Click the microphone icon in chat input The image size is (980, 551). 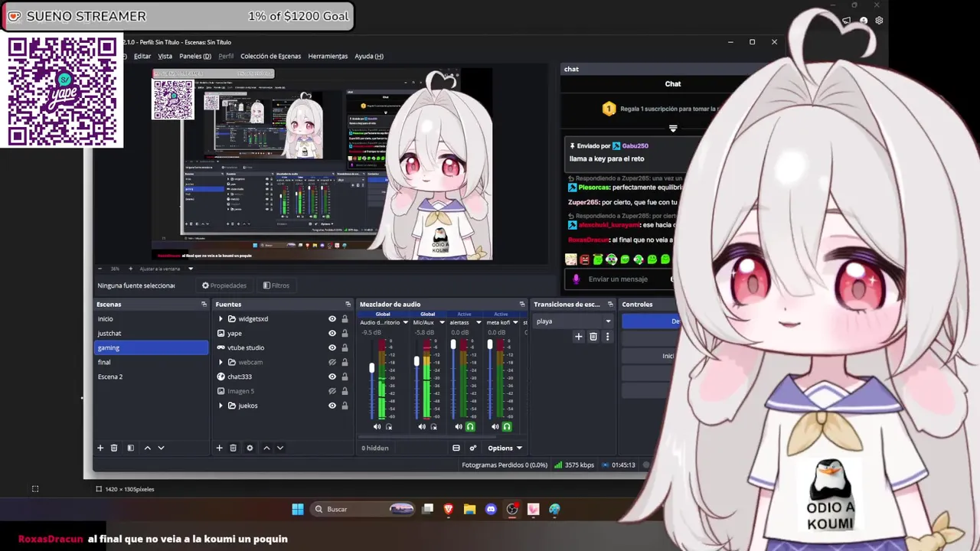[577, 279]
